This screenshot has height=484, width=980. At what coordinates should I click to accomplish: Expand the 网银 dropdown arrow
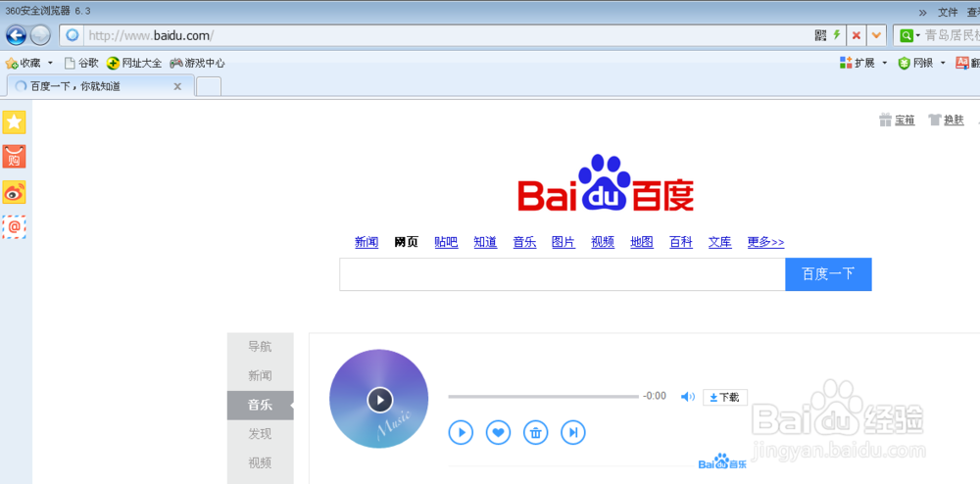coord(943,63)
